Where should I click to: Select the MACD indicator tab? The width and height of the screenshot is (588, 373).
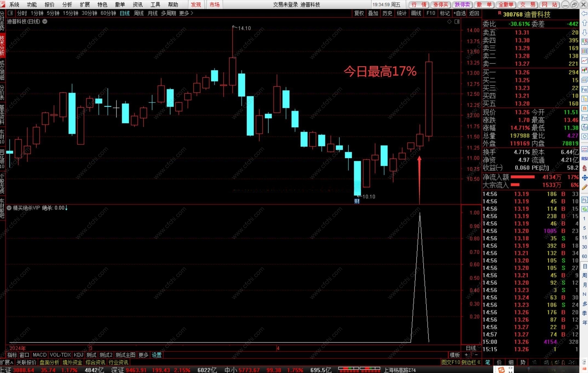pyautogui.click(x=39, y=355)
